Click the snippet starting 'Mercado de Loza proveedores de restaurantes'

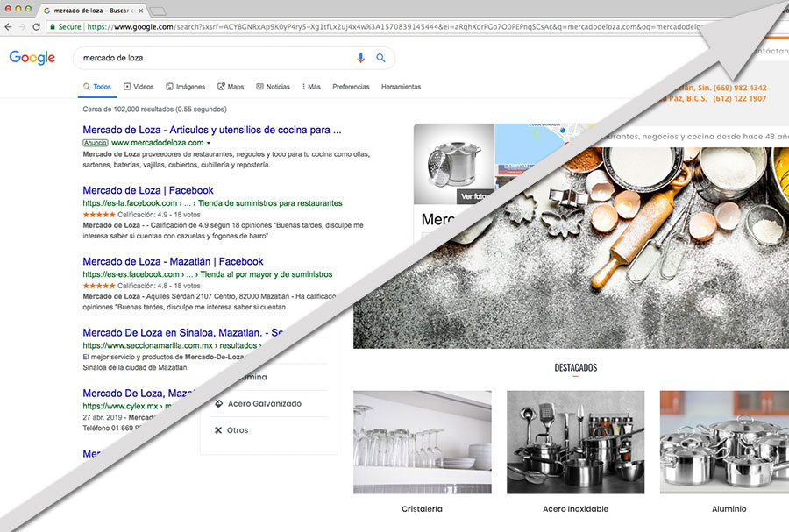pos(226,160)
